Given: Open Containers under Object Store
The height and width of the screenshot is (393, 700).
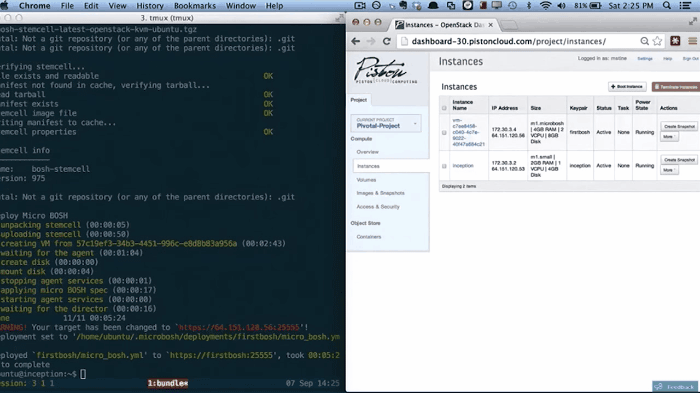Looking at the screenshot, I should pos(369,237).
